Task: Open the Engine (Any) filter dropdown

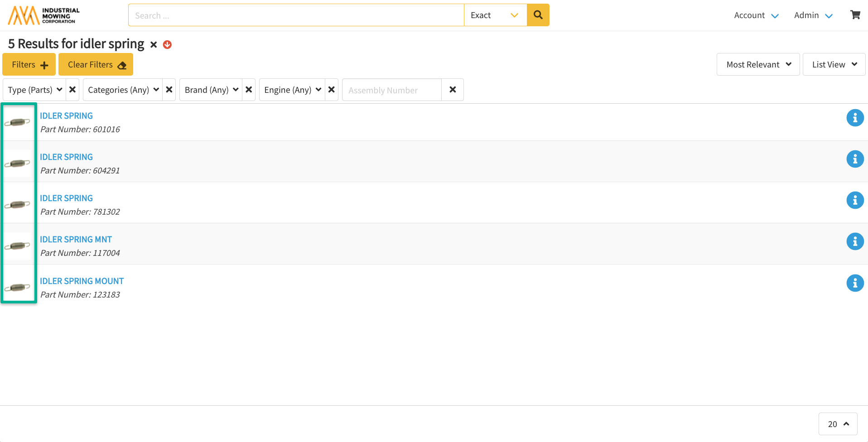Action: coord(292,90)
